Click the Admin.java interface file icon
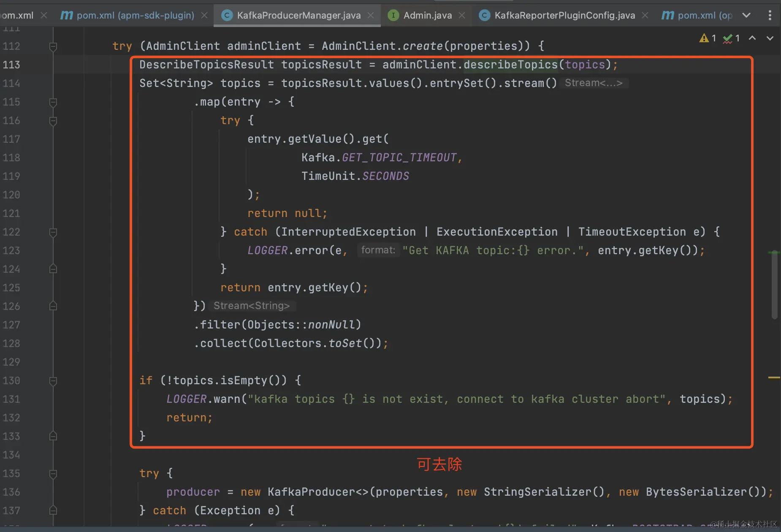 (393, 16)
